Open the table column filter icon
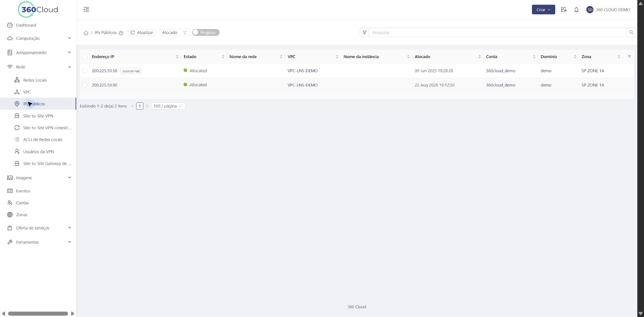The image size is (644, 317). pyautogui.click(x=629, y=57)
